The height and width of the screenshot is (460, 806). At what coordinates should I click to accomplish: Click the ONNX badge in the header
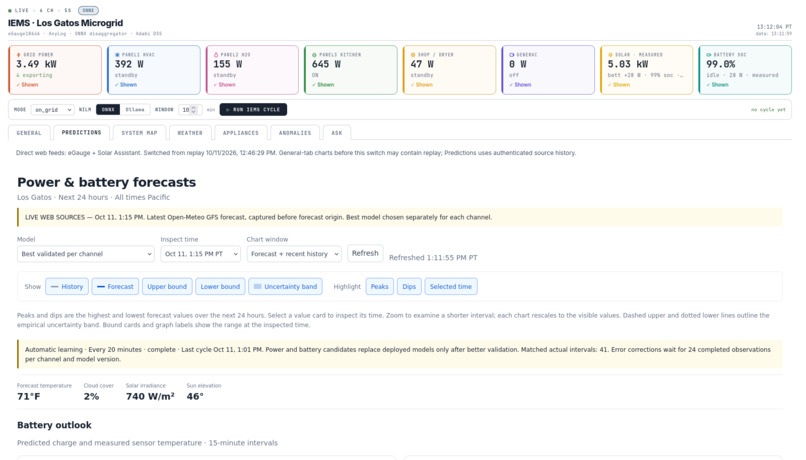point(88,10)
